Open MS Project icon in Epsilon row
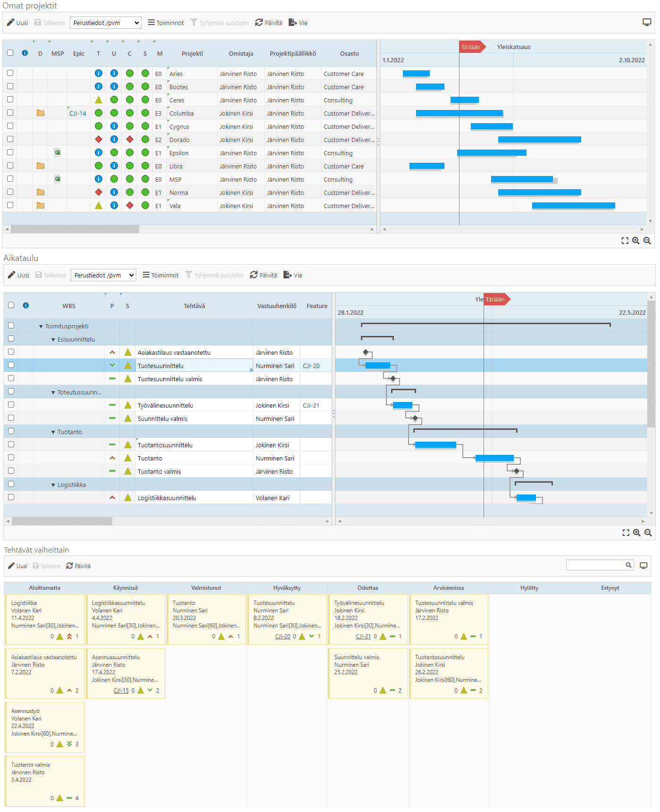The height and width of the screenshot is (812, 660). point(58,153)
